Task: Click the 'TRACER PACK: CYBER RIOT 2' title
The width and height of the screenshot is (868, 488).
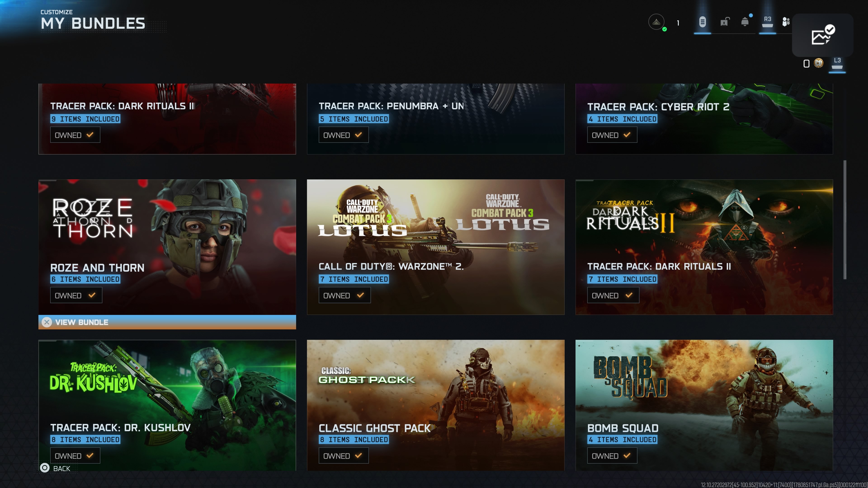Action: coord(658,107)
